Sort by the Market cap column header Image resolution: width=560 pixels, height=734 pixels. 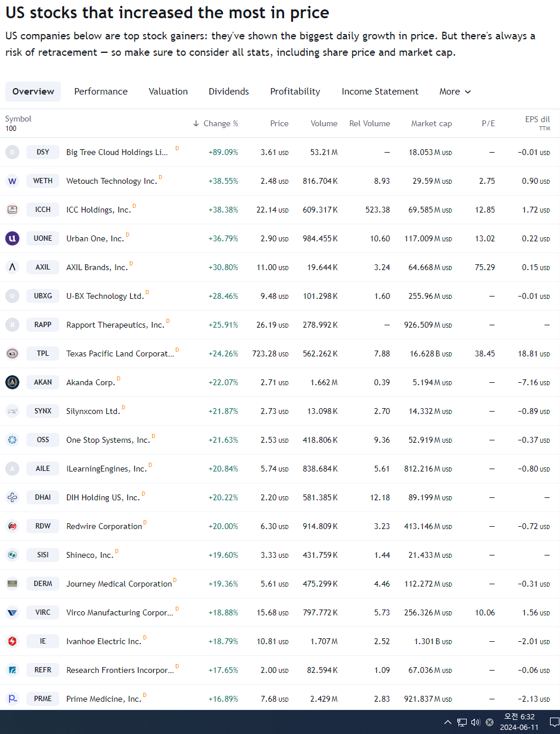pyautogui.click(x=431, y=123)
